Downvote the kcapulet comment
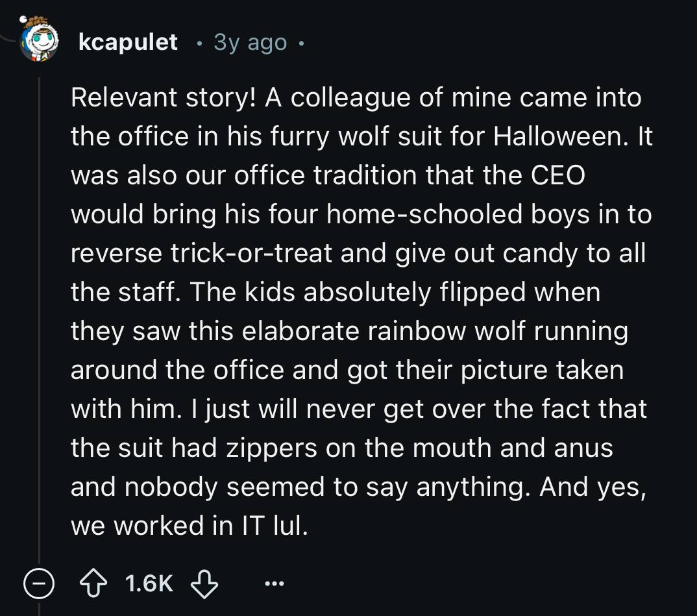 point(204,585)
